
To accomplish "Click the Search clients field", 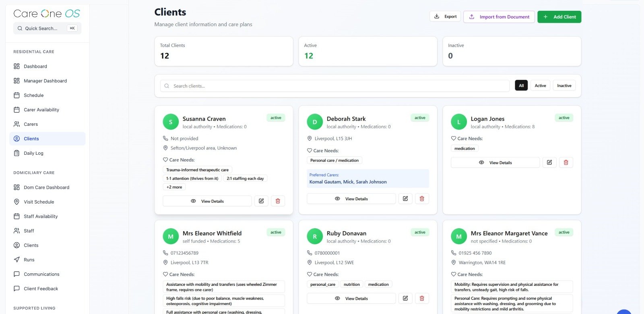I will [335, 86].
